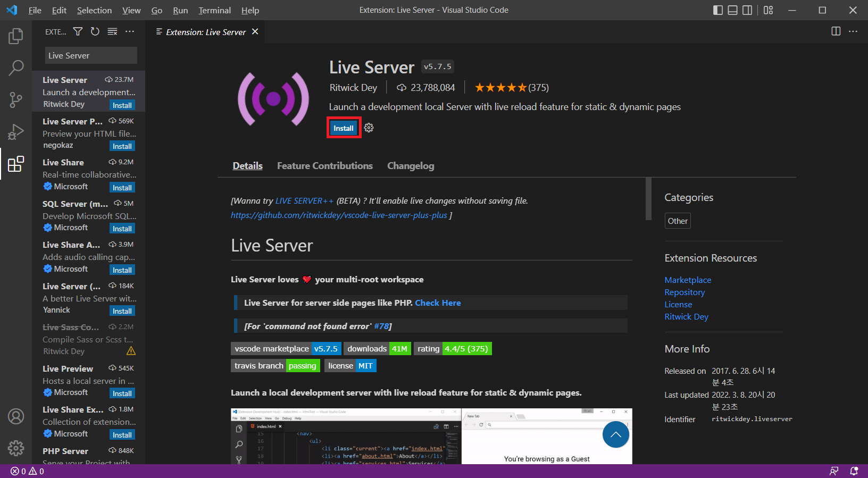Clear extensions search results icon
868x478 pixels.
pos(112,32)
